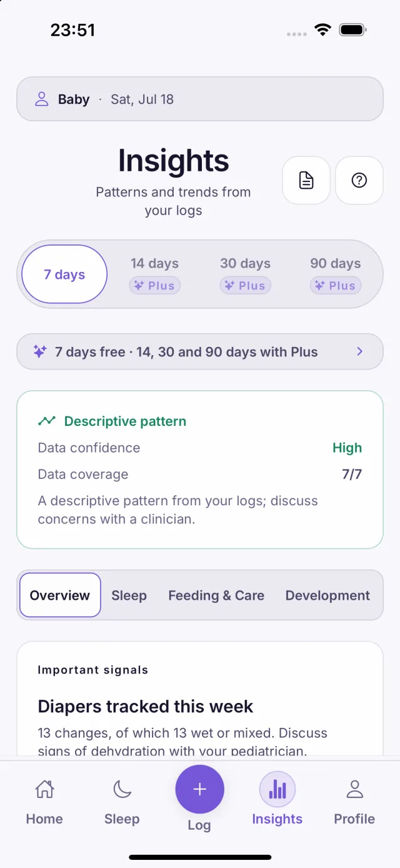Tap the purple plus Log button
Image resolution: width=400 pixels, height=868 pixels.
199,789
